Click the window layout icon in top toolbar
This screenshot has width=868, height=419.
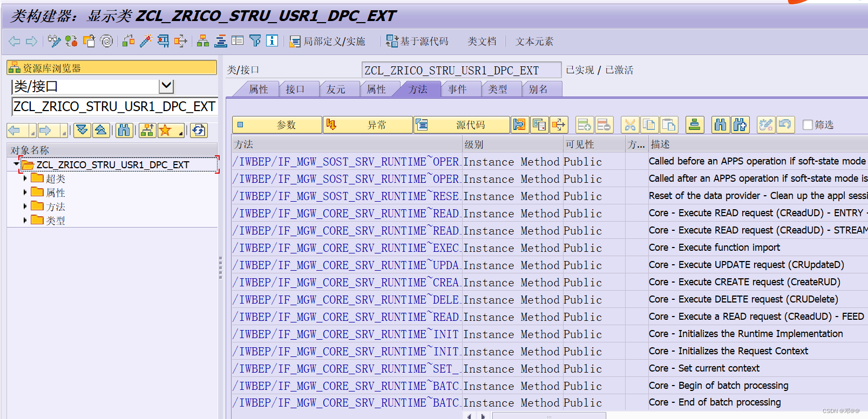(x=238, y=41)
